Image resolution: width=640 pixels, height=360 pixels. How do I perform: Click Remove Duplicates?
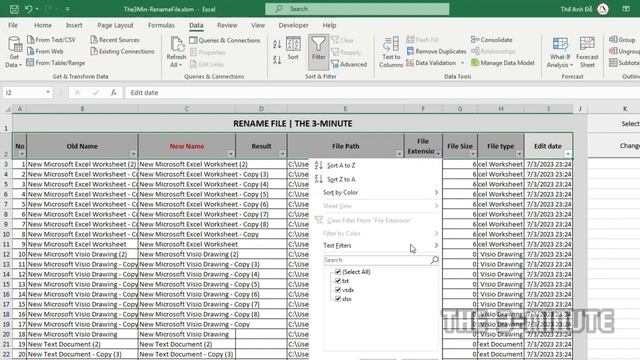(436, 51)
